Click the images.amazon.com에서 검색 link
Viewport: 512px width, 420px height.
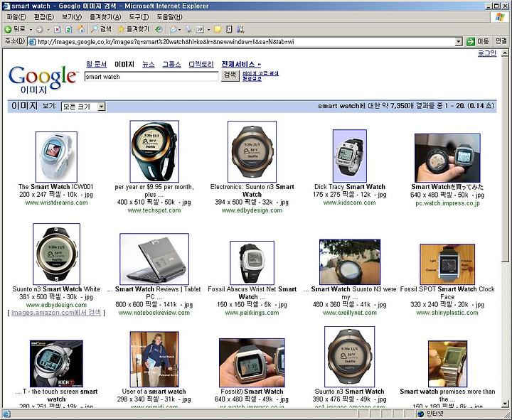[x=56, y=313]
